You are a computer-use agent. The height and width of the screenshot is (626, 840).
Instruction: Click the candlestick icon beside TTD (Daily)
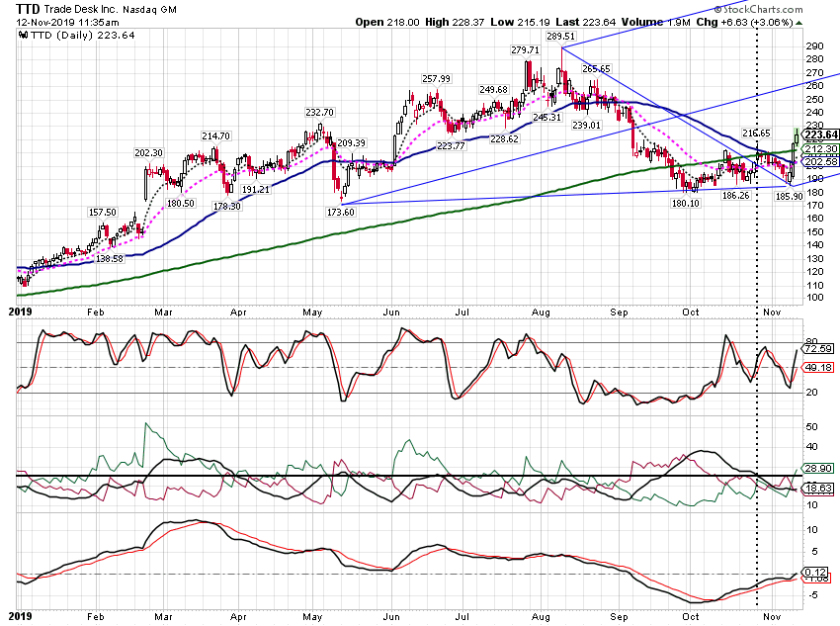pyautogui.click(x=23, y=36)
